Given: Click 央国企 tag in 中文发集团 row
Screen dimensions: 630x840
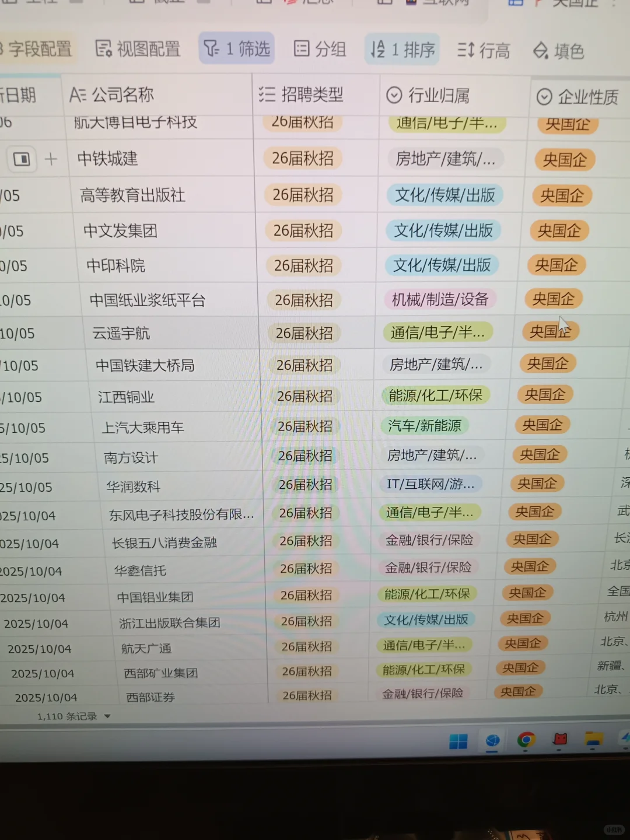Looking at the screenshot, I should [x=559, y=230].
